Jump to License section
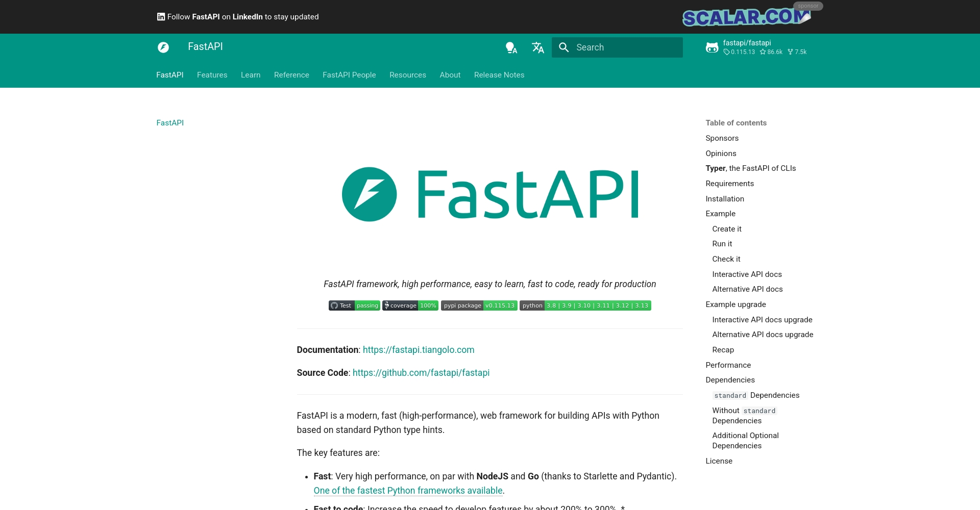This screenshot has height=510, width=980. [x=719, y=461]
